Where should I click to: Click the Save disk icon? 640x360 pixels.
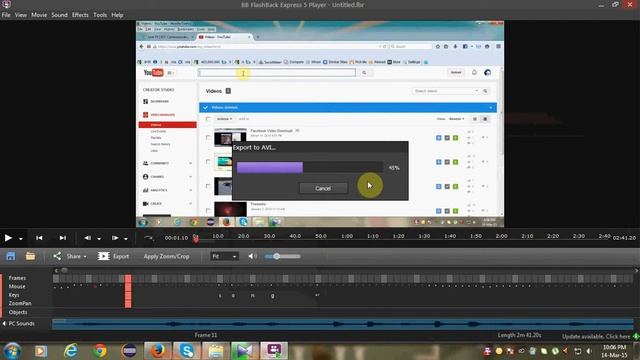[x=11, y=256]
